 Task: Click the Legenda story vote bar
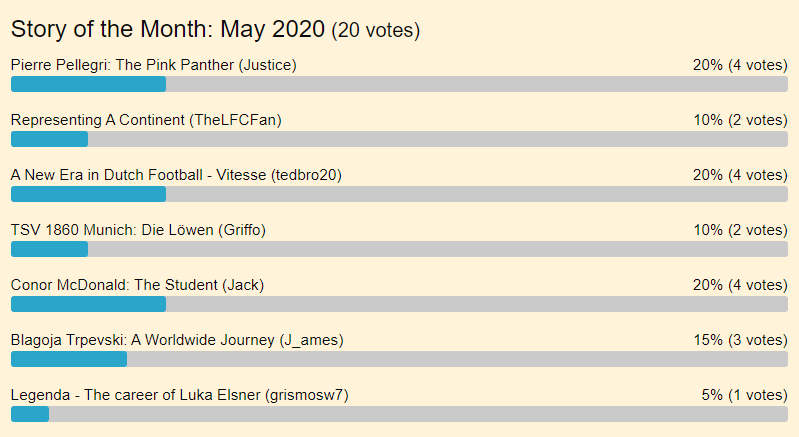click(x=399, y=414)
